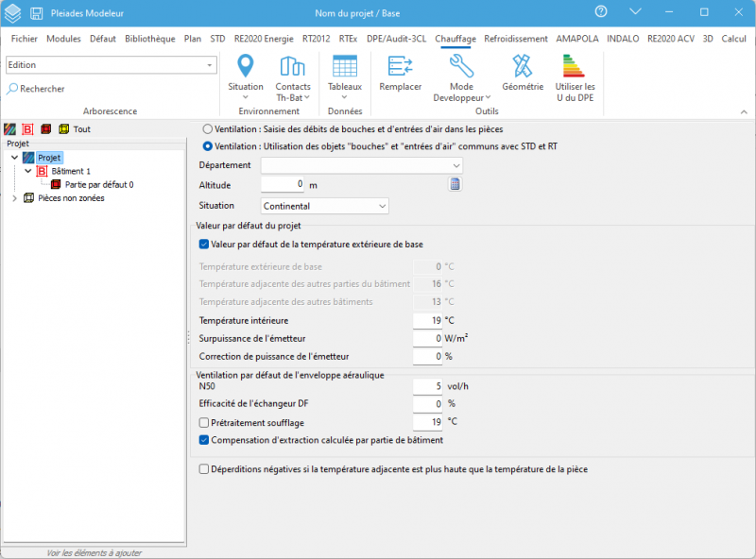Click the Prétraitement soufflage temperature field
The image size is (756, 559).
coord(428,422)
